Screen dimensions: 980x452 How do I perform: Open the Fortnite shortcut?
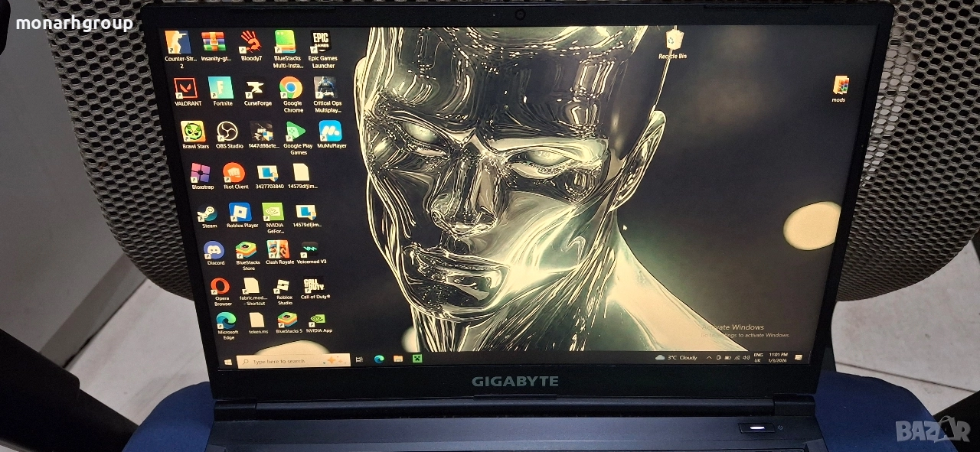click(221, 89)
